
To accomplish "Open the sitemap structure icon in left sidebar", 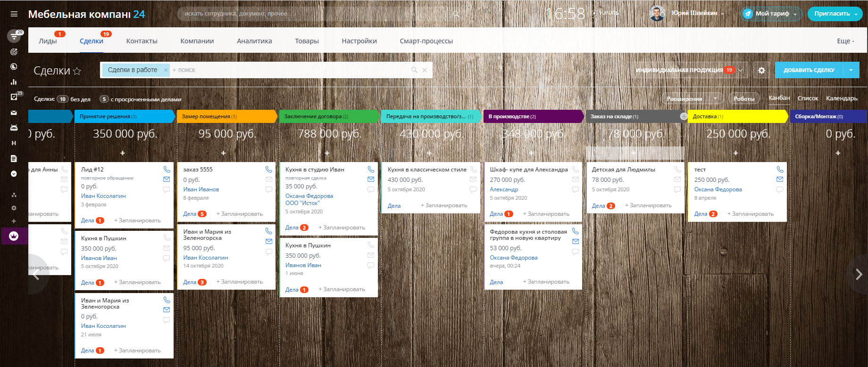I will click(14, 195).
